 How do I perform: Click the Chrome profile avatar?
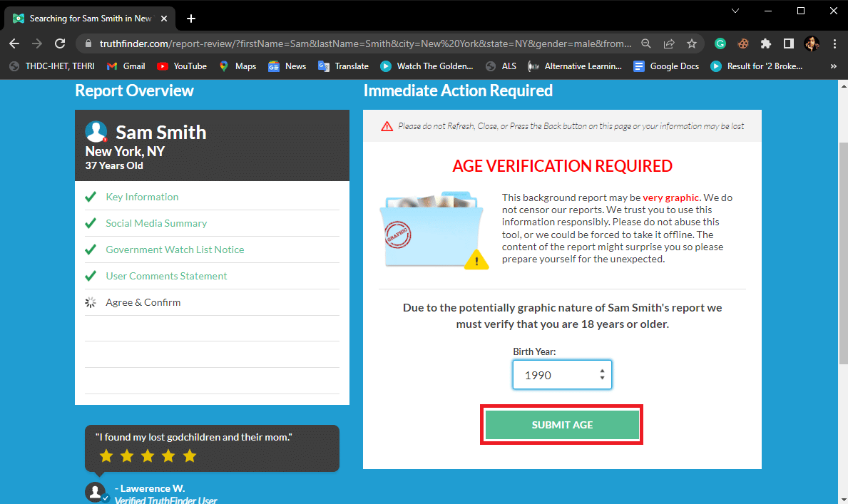click(812, 43)
